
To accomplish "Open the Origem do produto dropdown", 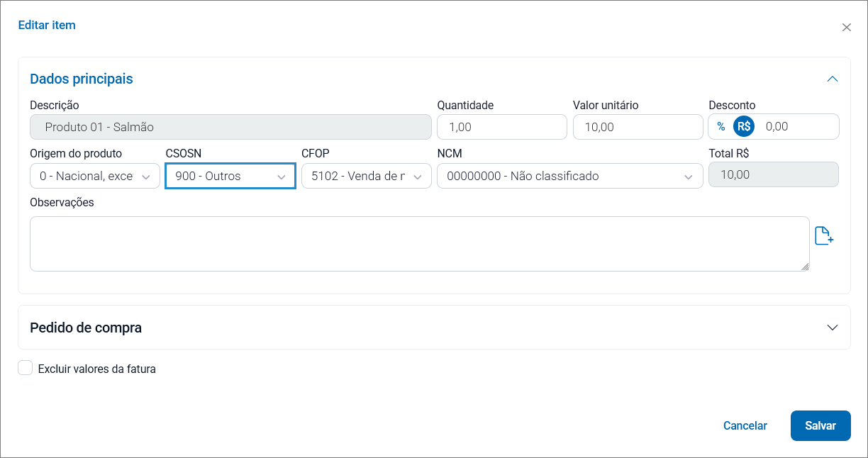I will 95,176.
